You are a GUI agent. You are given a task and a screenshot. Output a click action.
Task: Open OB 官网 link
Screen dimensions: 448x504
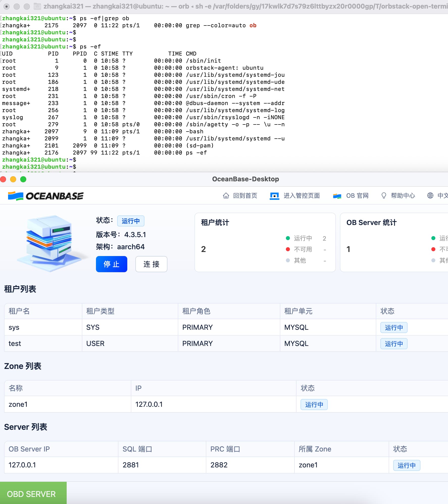[357, 196]
